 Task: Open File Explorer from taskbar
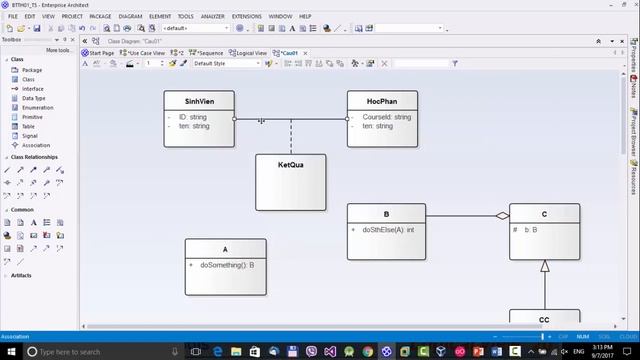pyautogui.click(x=236, y=351)
